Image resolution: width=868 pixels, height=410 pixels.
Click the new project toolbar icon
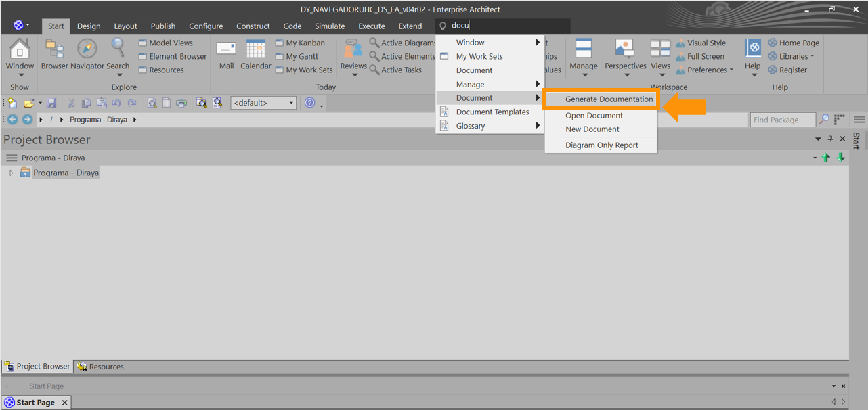pos(12,103)
